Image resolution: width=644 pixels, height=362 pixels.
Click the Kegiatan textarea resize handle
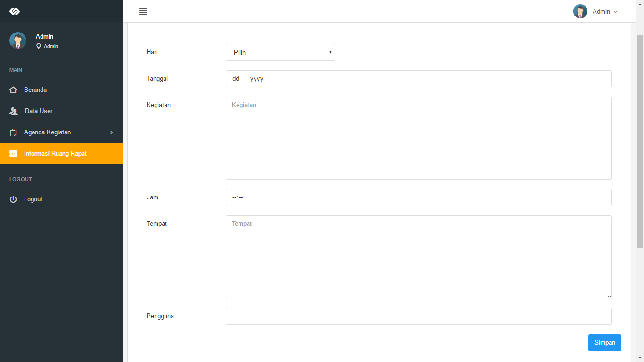click(609, 176)
